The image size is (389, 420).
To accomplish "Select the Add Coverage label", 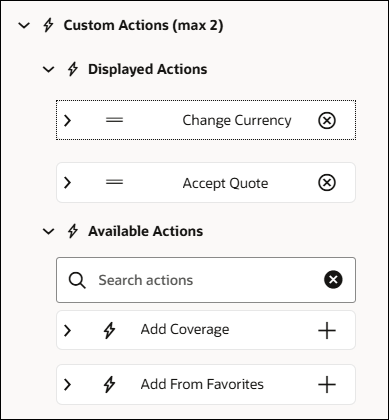I will point(185,330).
